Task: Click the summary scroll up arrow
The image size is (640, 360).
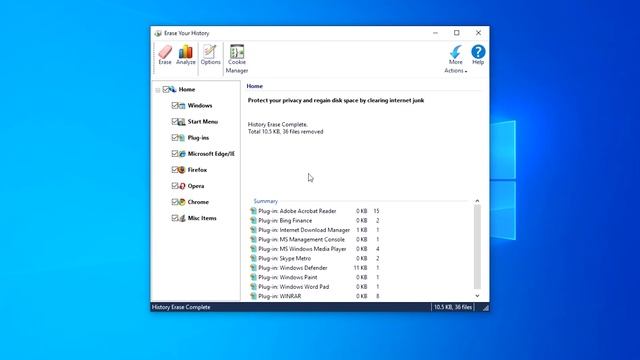Action: click(x=477, y=201)
